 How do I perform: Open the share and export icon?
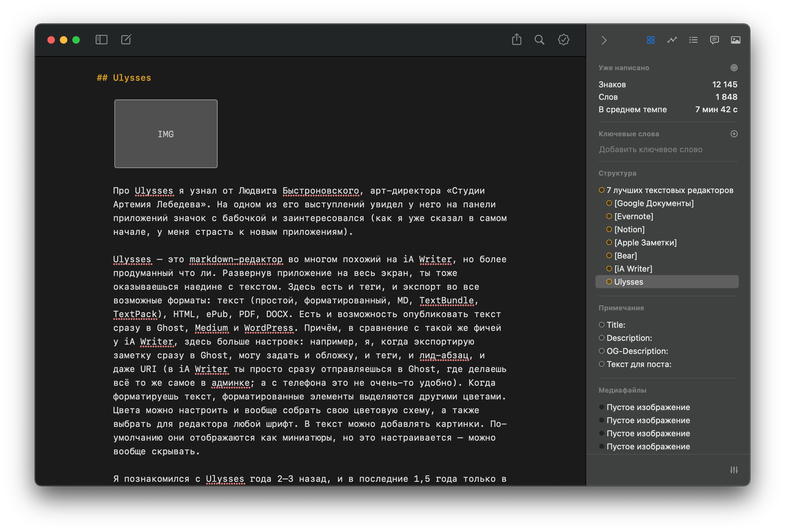coord(517,40)
